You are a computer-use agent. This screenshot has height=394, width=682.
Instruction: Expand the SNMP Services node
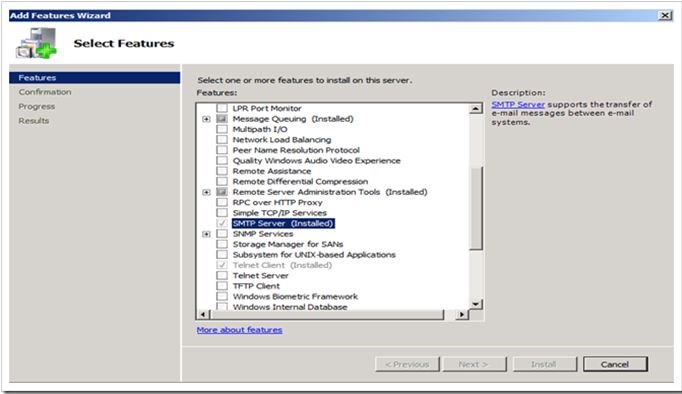pos(206,234)
